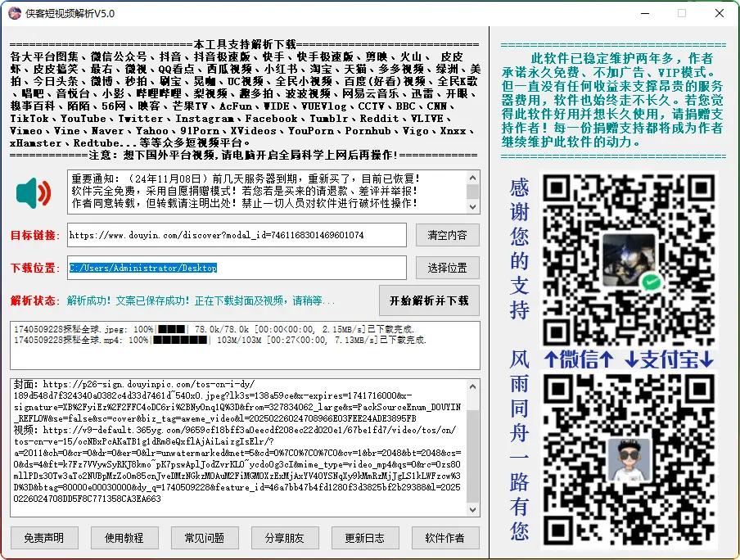Click notice box scroll up arrow
The image size is (740, 560).
[472, 178]
